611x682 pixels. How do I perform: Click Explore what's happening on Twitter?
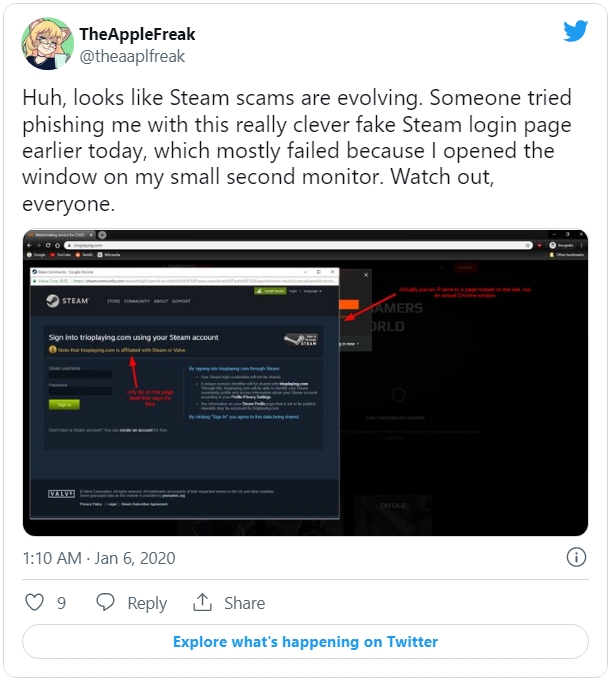click(305, 642)
